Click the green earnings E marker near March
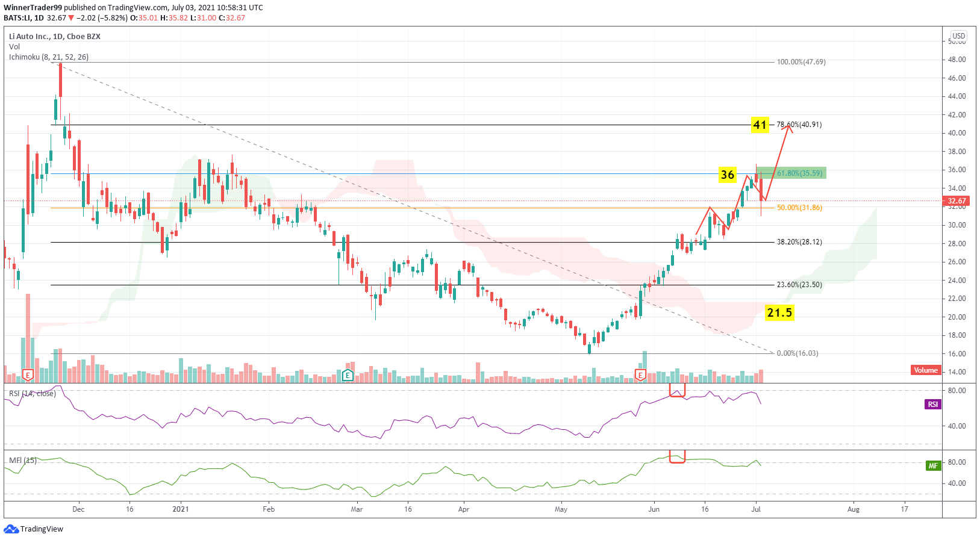The height and width of the screenshot is (540, 980). coord(348,376)
